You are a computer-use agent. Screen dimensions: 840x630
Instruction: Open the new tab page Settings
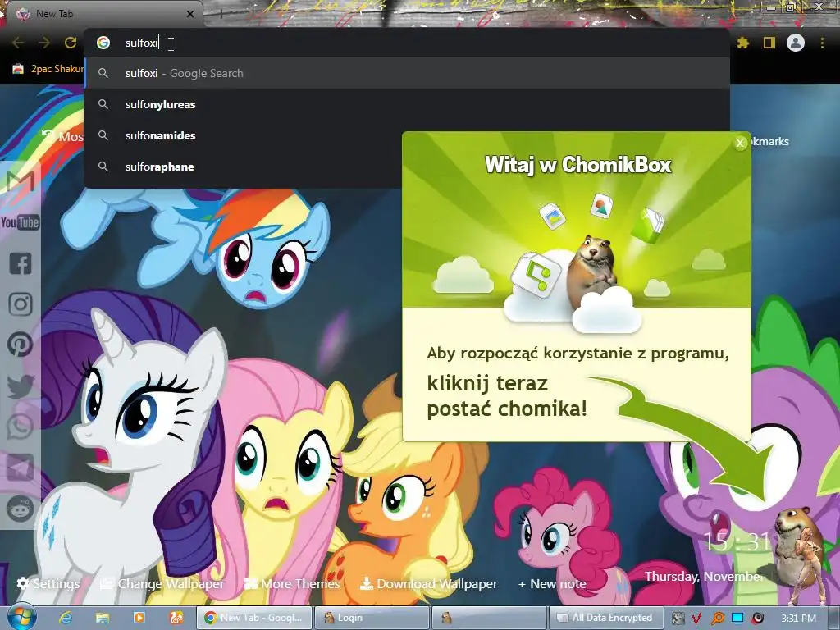pyautogui.click(x=48, y=583)
